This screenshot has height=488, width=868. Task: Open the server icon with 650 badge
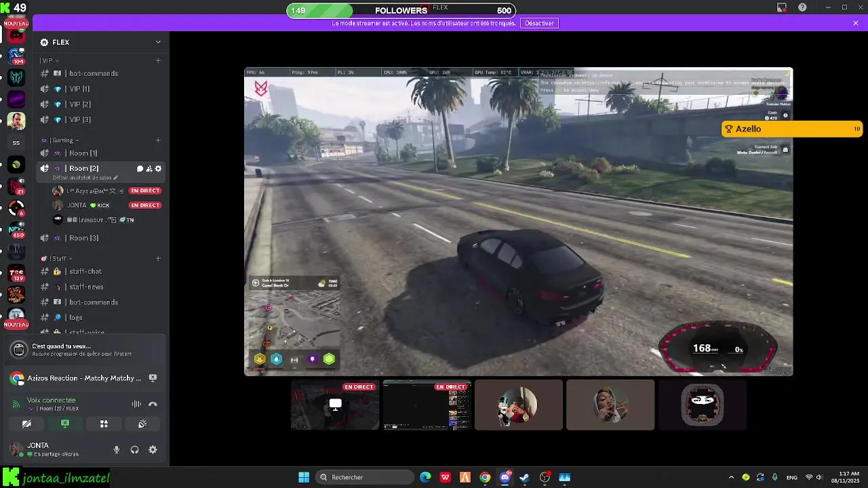click(16, 229)
